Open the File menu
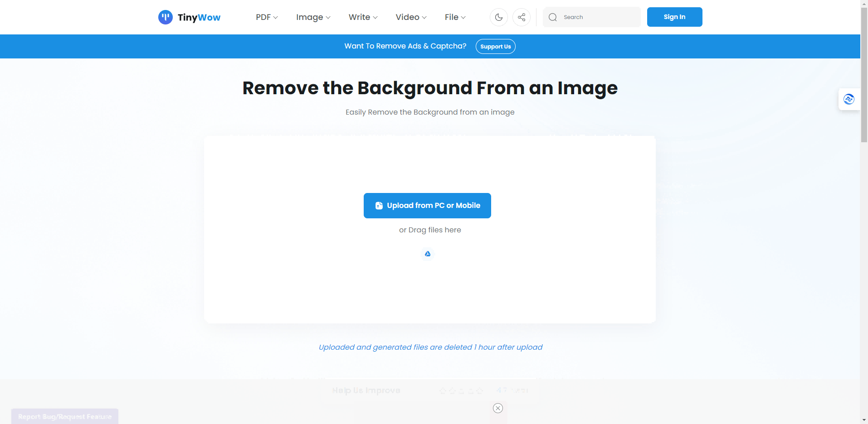Image resolution: width=868 pixels, height=424 pixels. [x=455, y=17]
